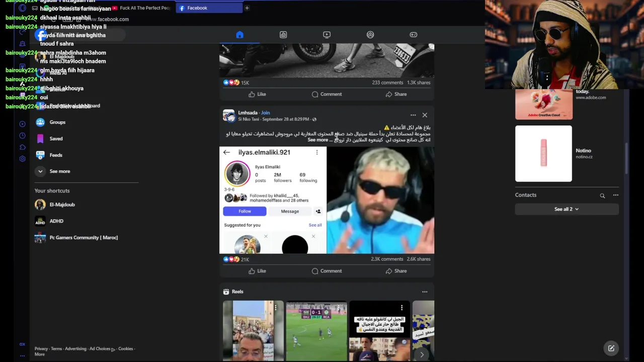Open Opera GX extensions cube icon

click(x=22, y=147)
